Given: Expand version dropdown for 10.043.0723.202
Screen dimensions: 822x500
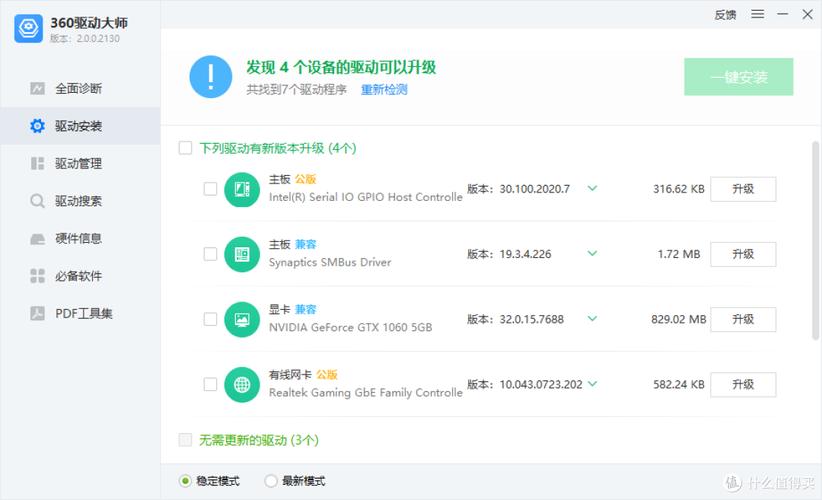Looking at the screenshot, I should pos(592,384).
